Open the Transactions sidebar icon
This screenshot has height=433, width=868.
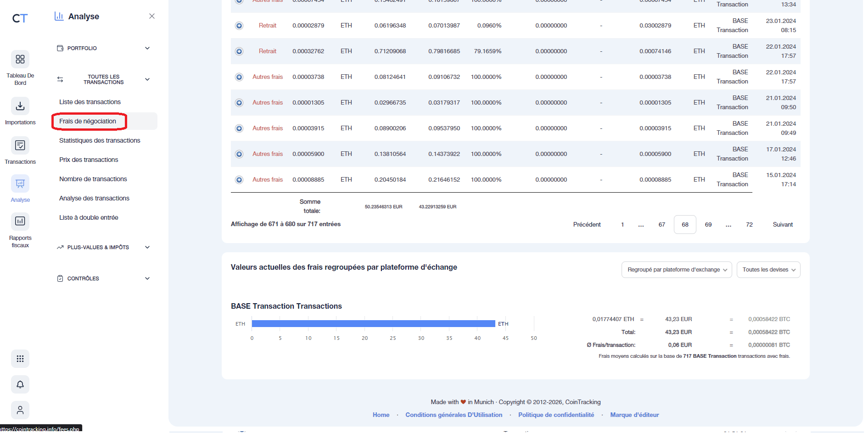(20, 145)
